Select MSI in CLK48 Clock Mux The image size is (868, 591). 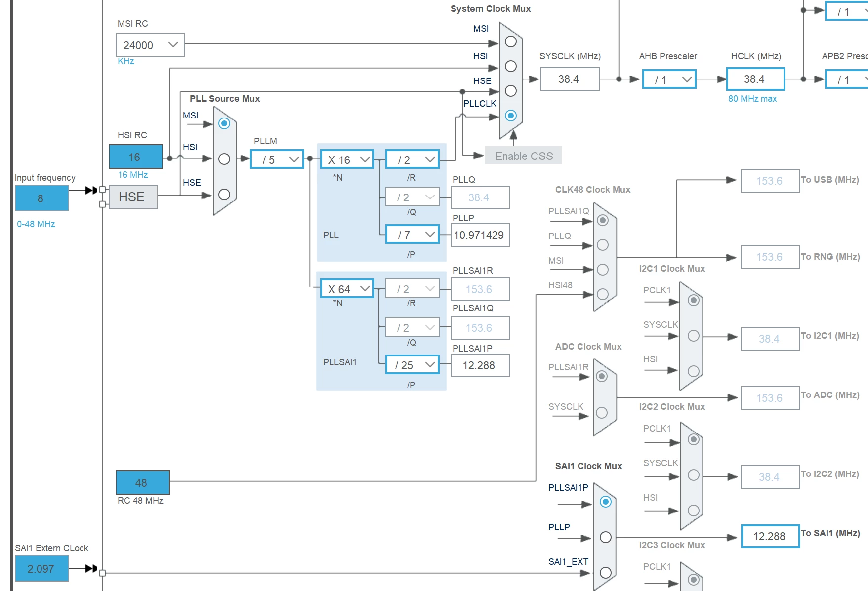tap(603, 270)
